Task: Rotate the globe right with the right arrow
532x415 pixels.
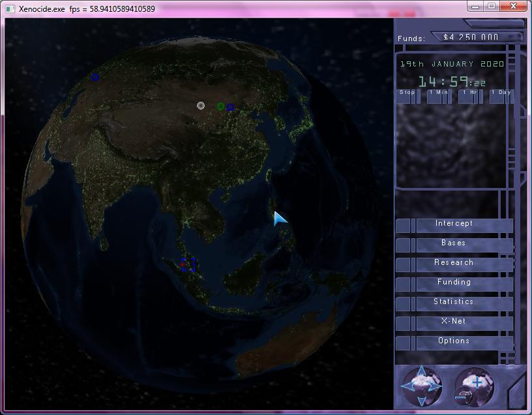Action: pos(436,386)
